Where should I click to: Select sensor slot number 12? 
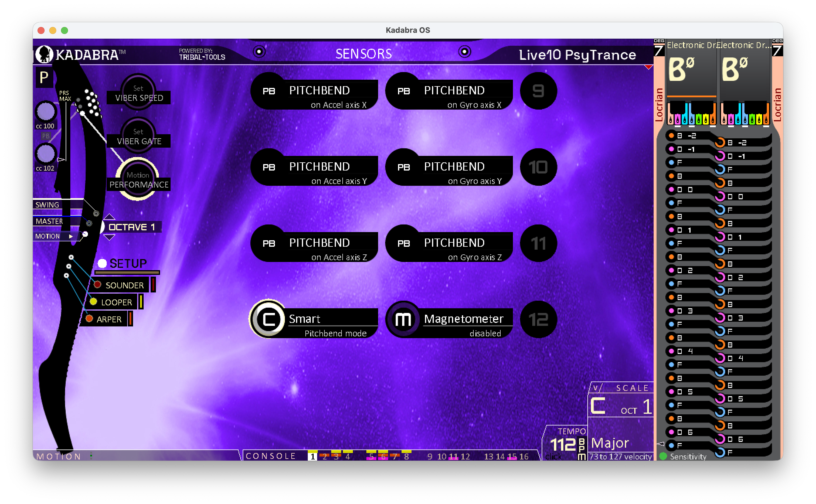(538, 319)
